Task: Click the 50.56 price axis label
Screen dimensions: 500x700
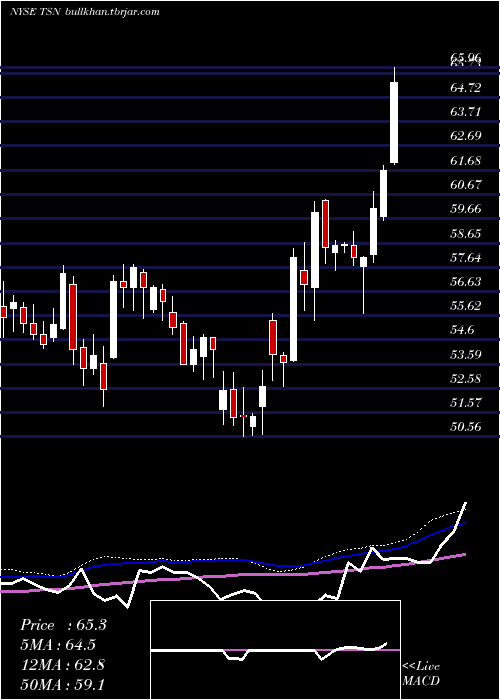Action: click(x=466, y=427)
